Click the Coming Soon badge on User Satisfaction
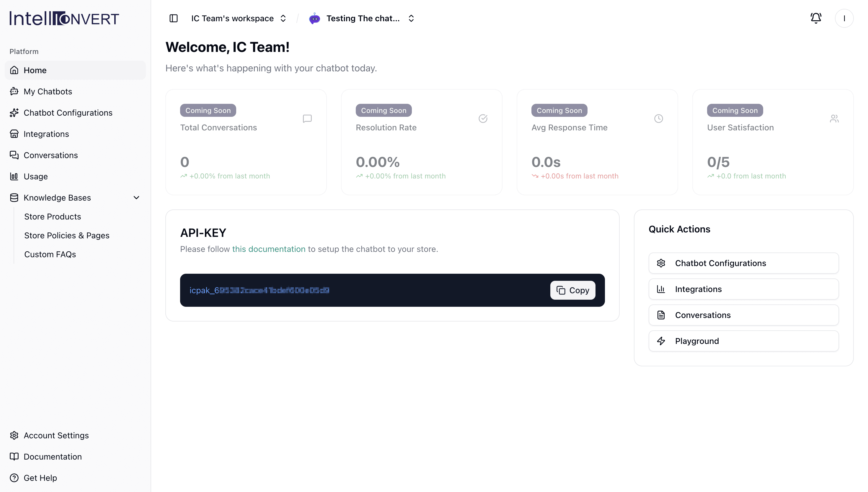Viewport: 868px width, 492px height. tap(735, 111)
